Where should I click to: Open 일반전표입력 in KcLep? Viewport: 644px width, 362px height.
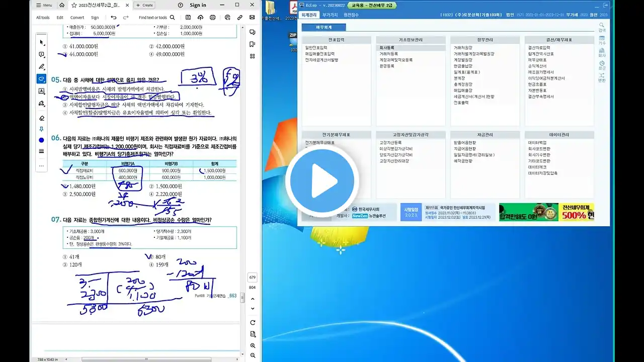[316, 48]
